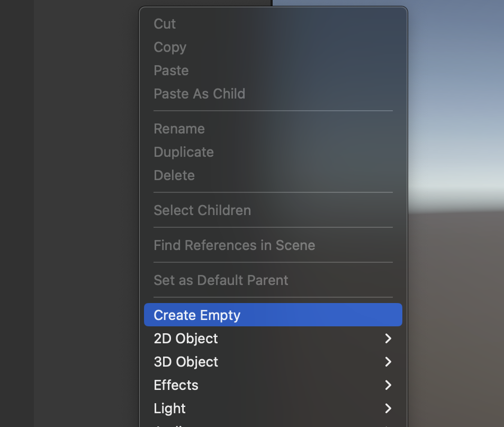Viewport: 504px width, 427px height.
Task: Open the 3D Object submenu entry
Action: click(x=186, y=362)
